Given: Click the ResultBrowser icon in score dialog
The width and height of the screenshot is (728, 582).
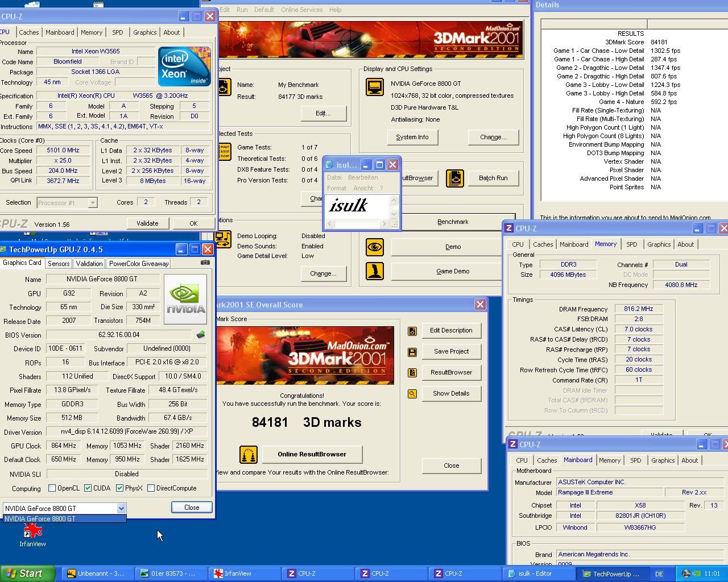Looking at the screenshot, I should [412, 373].
